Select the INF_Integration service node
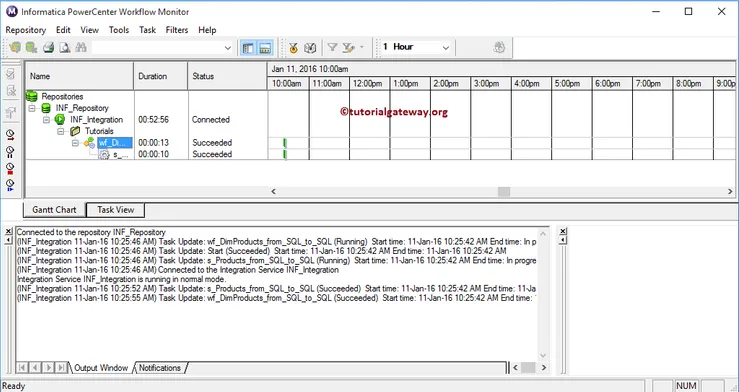The width and height of the screenshot is (739, 392). click(97, 120)
